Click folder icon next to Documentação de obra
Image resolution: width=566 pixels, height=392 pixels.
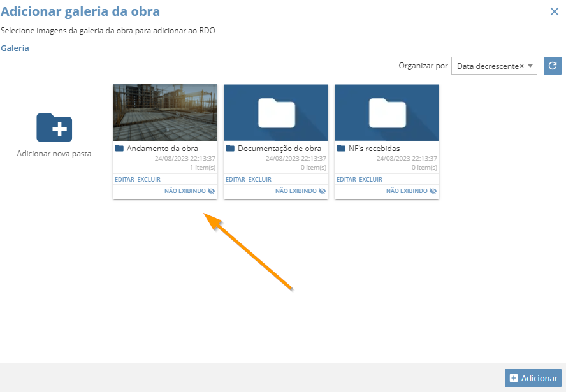[x=230, y=148]
